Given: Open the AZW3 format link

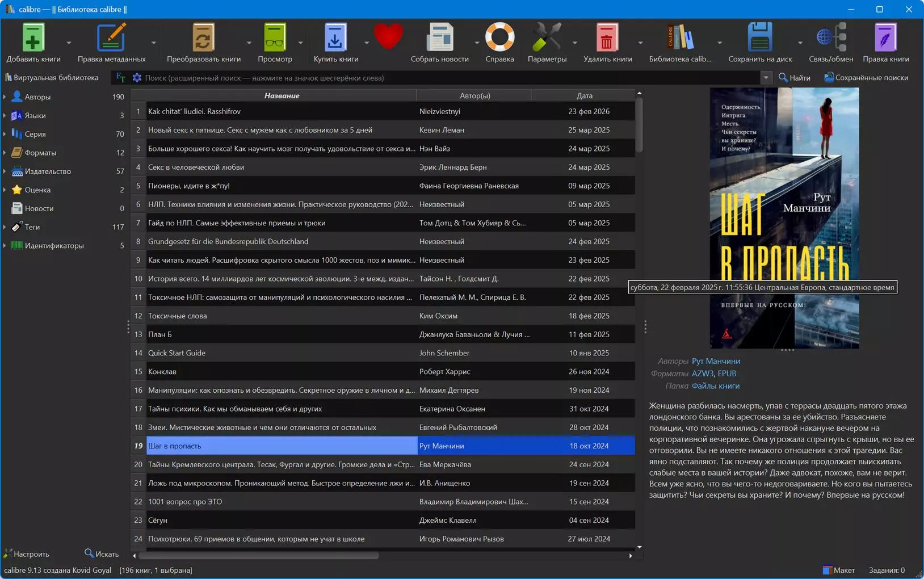Looking at the screenshot, I should [702, 374].
